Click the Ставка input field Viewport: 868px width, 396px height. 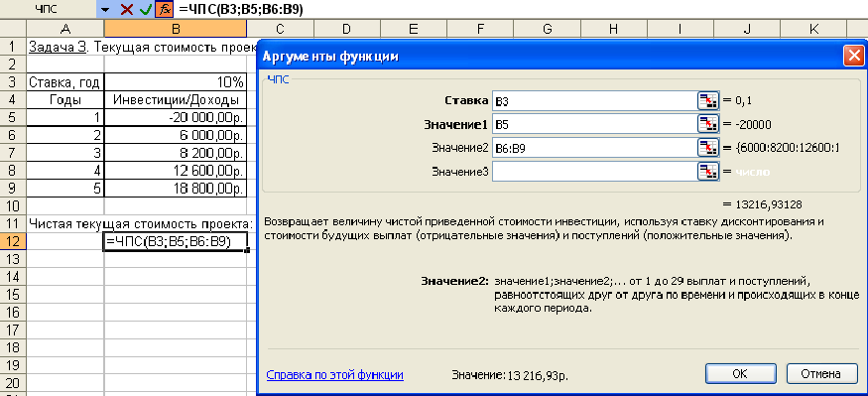(x=594, y=100)
